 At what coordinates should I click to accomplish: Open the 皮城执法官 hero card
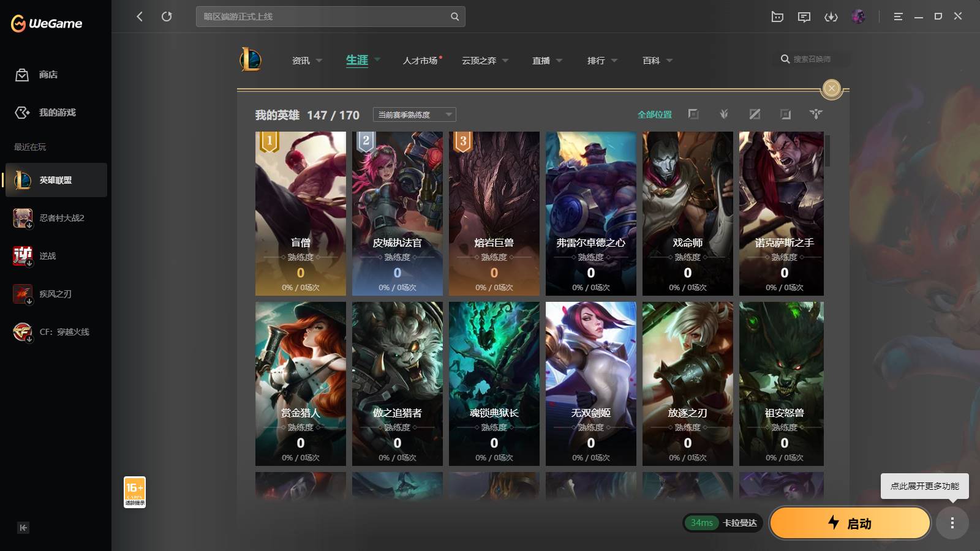(398, 214)
